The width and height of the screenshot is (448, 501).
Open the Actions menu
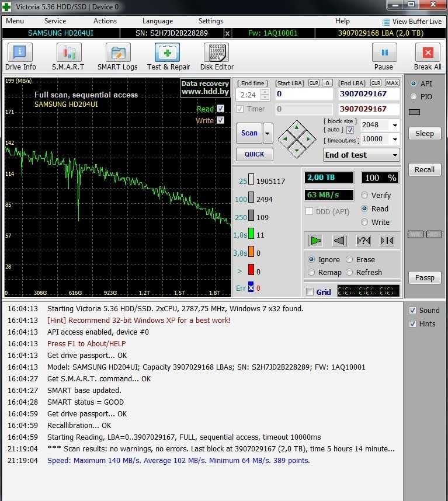[x=105, y=21]
